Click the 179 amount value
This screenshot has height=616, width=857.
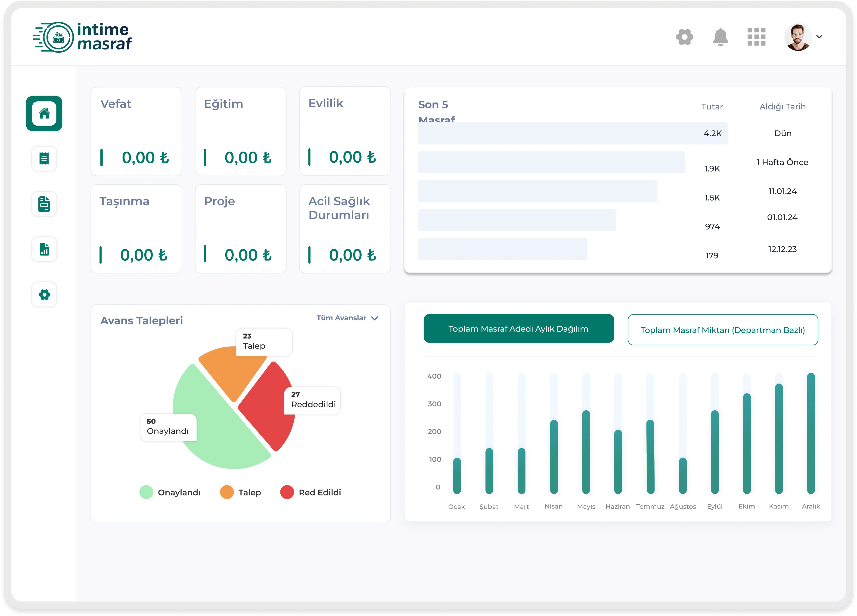[x=712, y=256]
